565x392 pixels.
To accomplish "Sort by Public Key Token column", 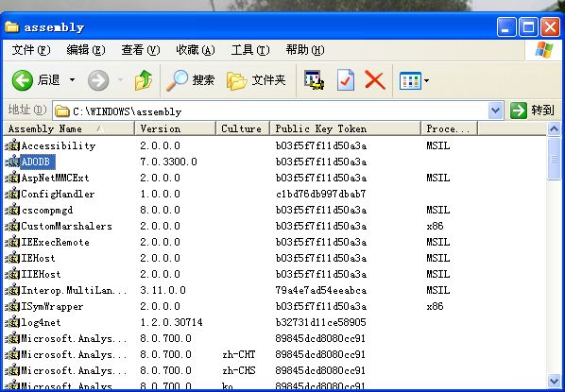I will click(x=345, y=128).
